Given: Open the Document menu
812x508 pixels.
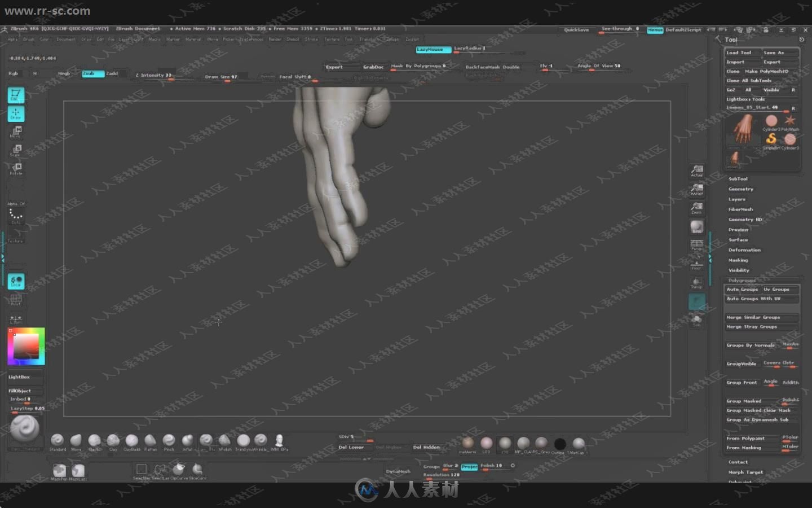Looking at the screenshot, I should (x=65, y=40).
